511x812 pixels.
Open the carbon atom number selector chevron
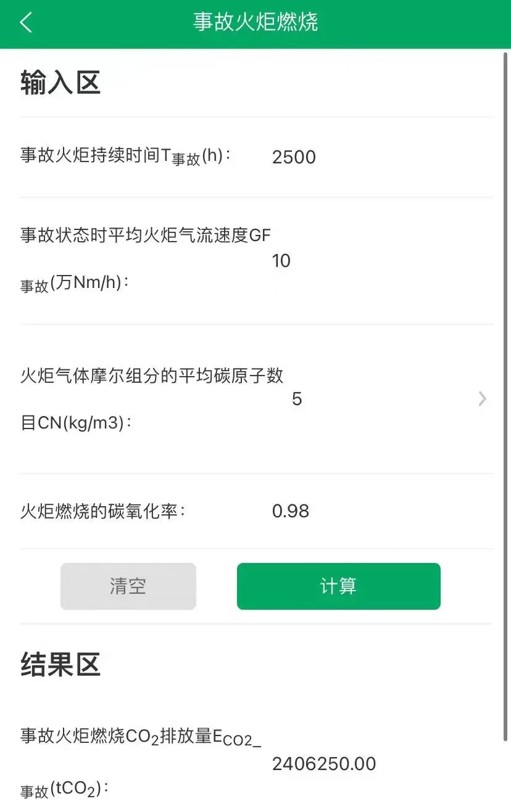[x=482, y=399]
